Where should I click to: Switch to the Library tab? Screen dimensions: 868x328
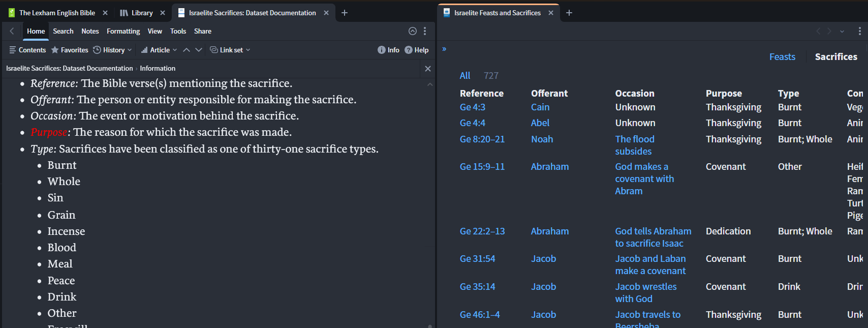(137, 13)
